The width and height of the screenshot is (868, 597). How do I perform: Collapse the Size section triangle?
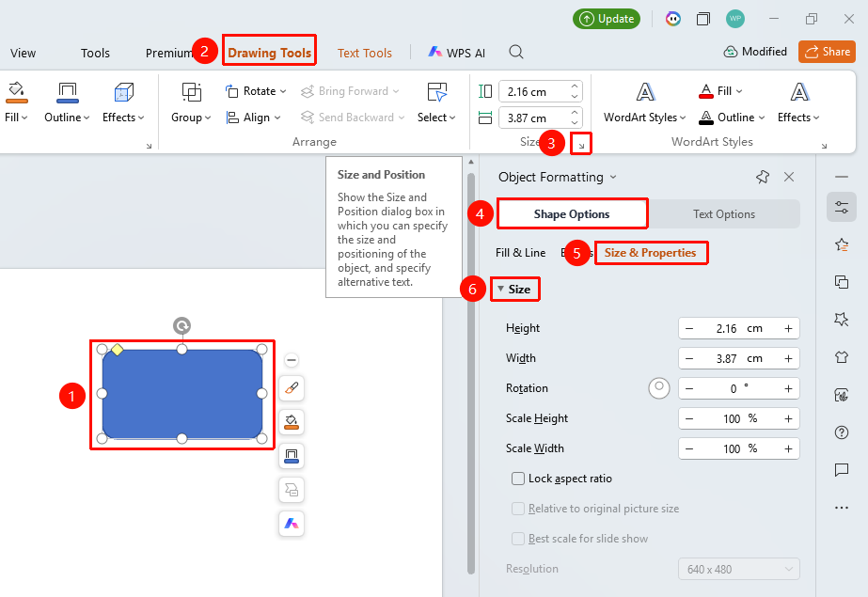(x=500, y=289)
